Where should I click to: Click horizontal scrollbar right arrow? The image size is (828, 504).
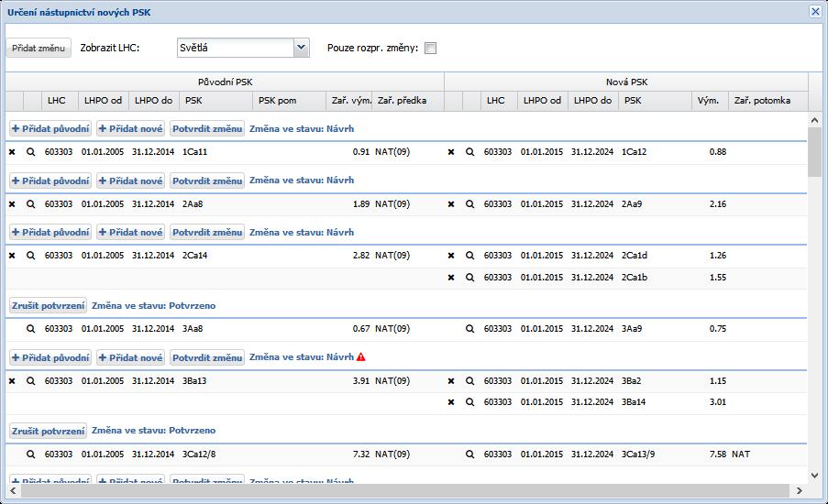[x=800, y=491]
